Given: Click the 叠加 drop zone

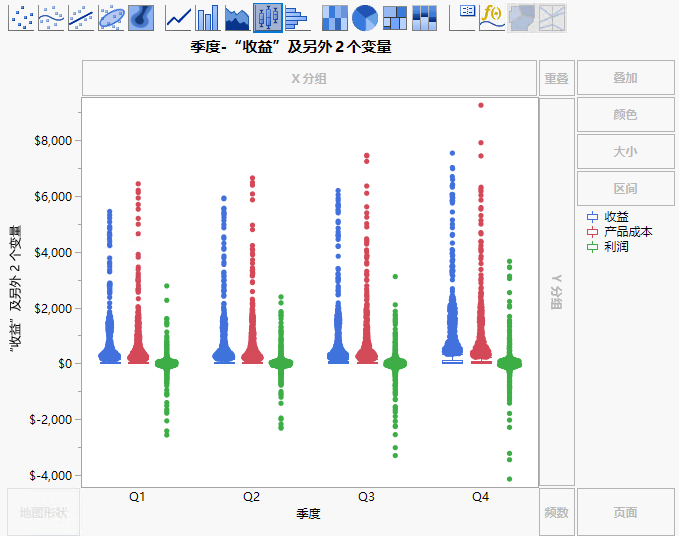Looking at the screenshot, I should pos(625,78).
